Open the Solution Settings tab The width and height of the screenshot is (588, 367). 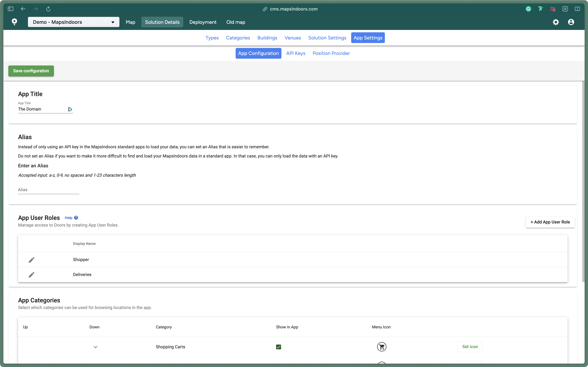[x=327, y=38]
